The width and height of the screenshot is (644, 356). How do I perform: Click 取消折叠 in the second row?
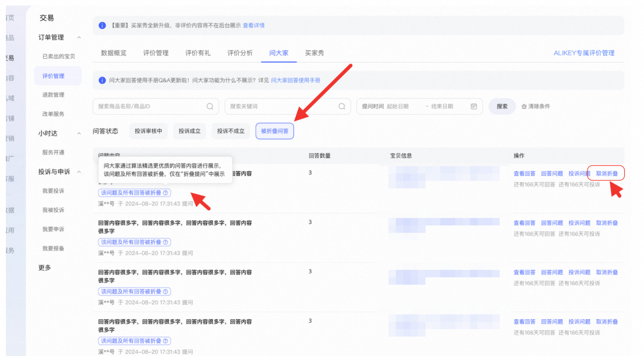607,223
